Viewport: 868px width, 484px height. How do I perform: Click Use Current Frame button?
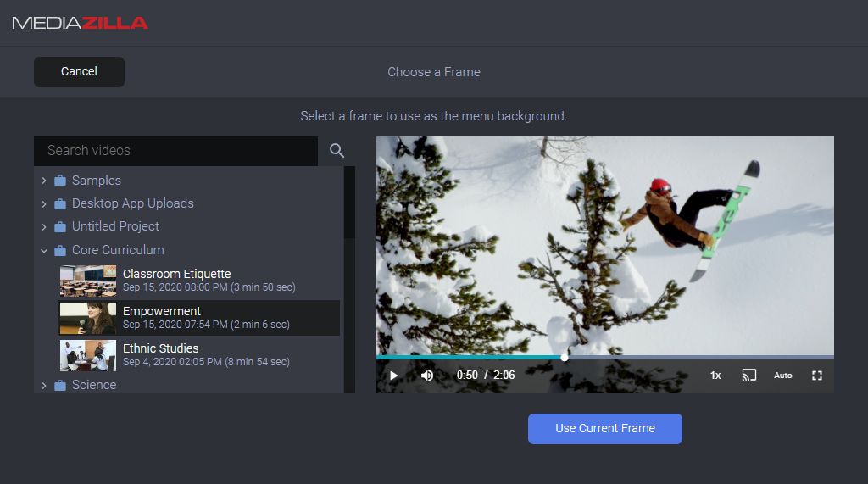605,429
